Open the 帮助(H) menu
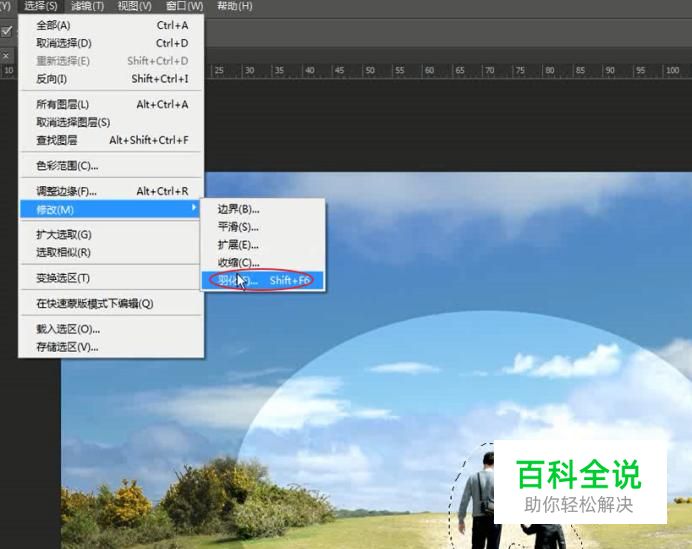 click(235, 6)
